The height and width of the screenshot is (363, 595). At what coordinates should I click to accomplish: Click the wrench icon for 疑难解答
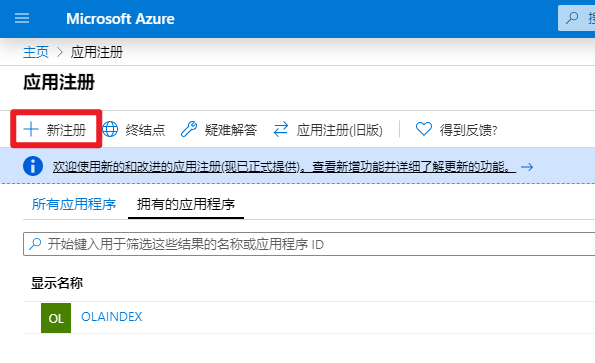(189, 129)
